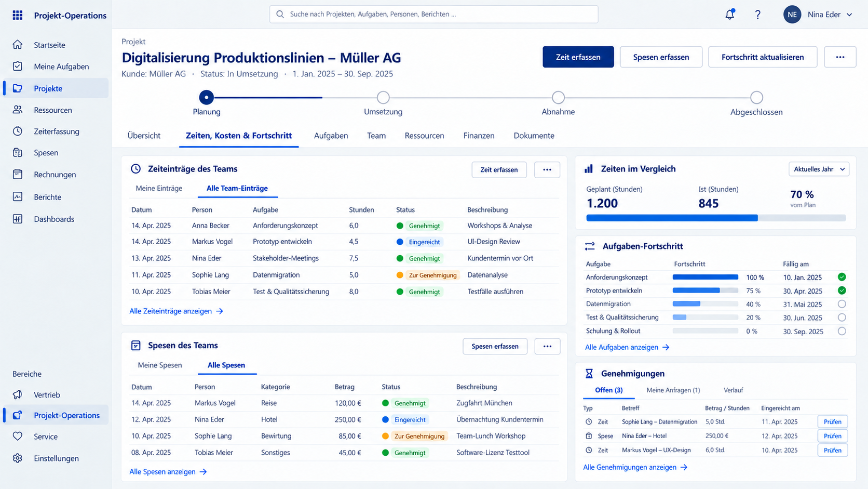Click the Berichte chart icon
Image resolution: width=868 pixels, height=489 pixels.
coord(18,196)
